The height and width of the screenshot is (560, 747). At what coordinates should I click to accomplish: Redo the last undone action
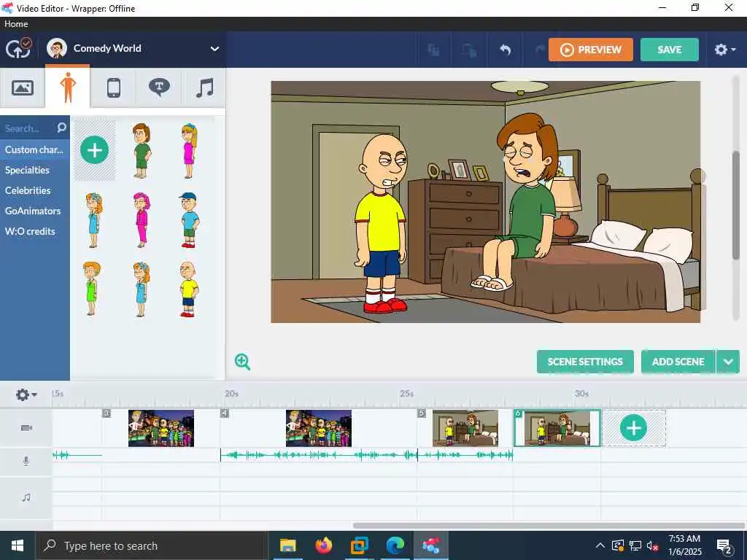[x=540, y=50]
